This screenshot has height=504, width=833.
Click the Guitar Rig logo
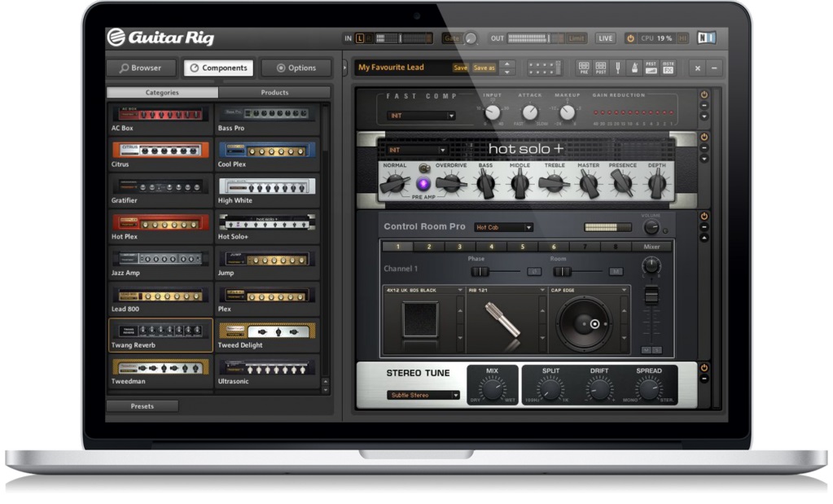click(x=161, y=37)
